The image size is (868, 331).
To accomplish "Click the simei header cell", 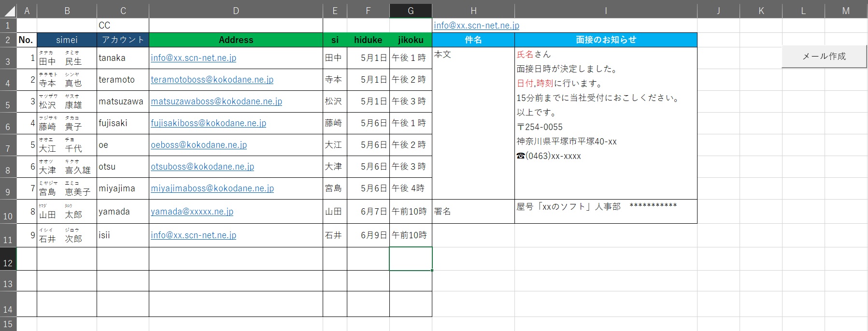I will (67, 40).
